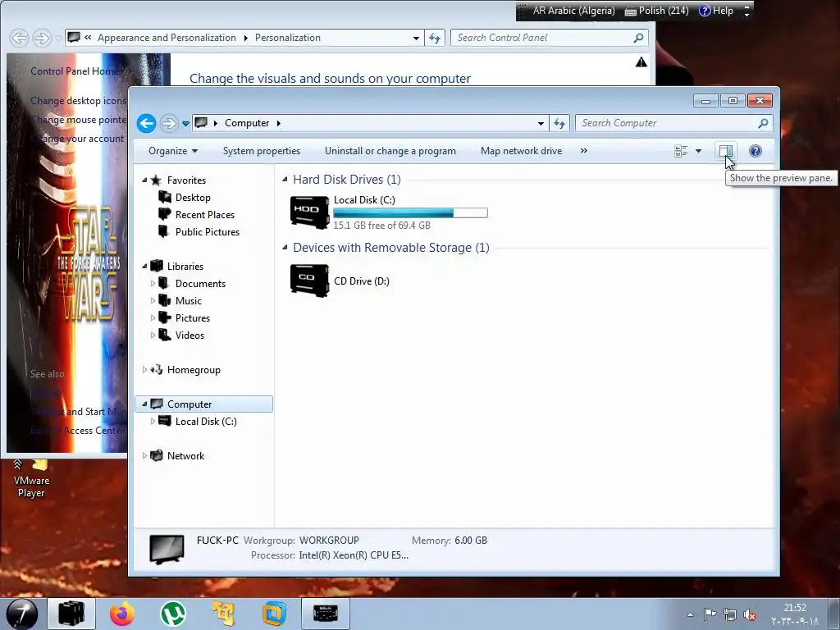Click Refresh button in Control Panel address bar
The height and width of the screenshot is (630, 840).
[x=435, y=38]
